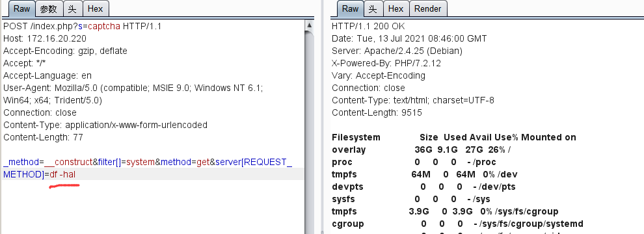
Task: Click the Accept-Encoding: gzip, deflate request line
Action: pyautogui.click(x=65, y=51)
